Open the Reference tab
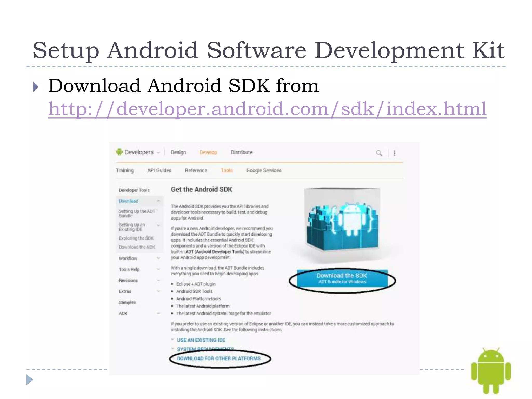The width and height of the screenshot is (532, 399). click(196, 170)
